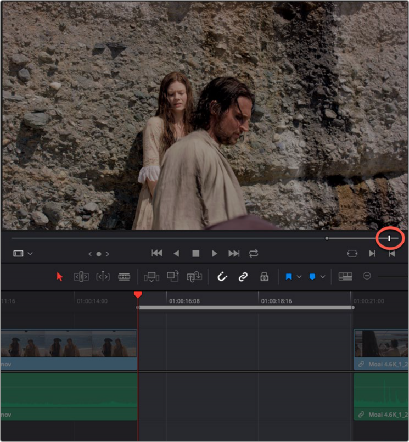Open the marker color dropdown arrow
Viewport: 409px width, 442px height.
tap(323, 277)
